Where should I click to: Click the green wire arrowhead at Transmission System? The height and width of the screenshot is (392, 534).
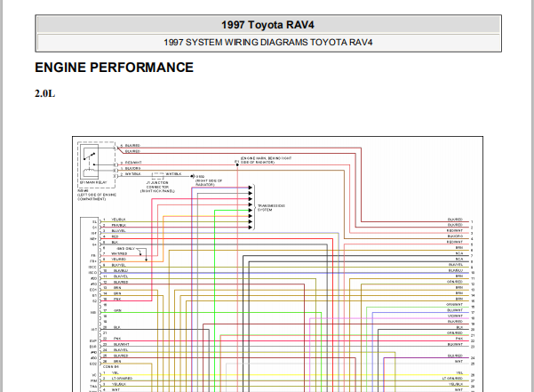point(251,211)
